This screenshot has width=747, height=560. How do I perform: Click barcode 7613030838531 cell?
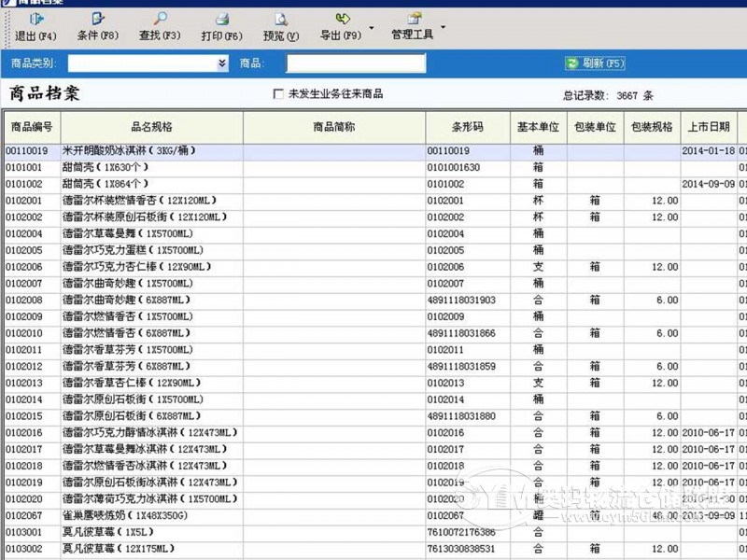[x=468, y=549]
